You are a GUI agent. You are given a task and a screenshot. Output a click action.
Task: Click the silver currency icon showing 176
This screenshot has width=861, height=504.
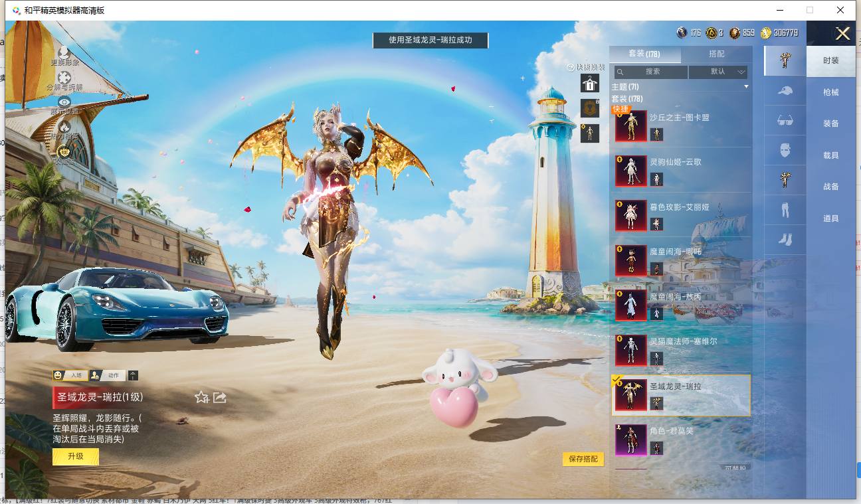[x=682, y=33]
